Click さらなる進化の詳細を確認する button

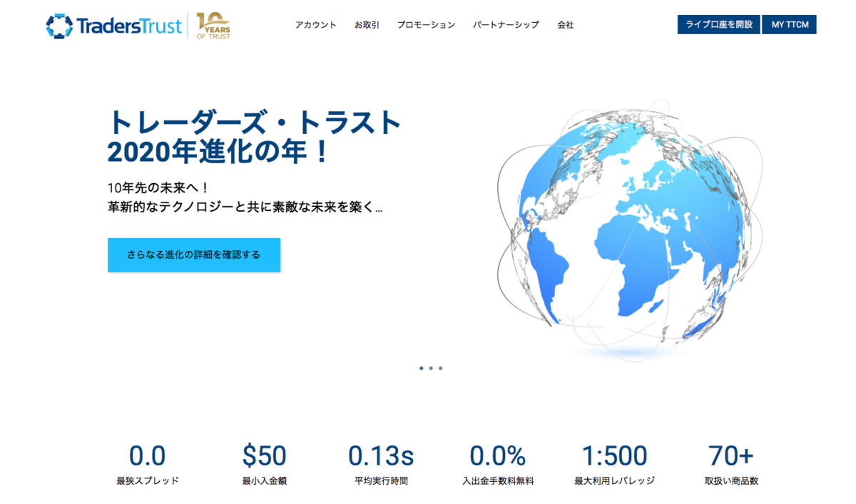(194, 254)
